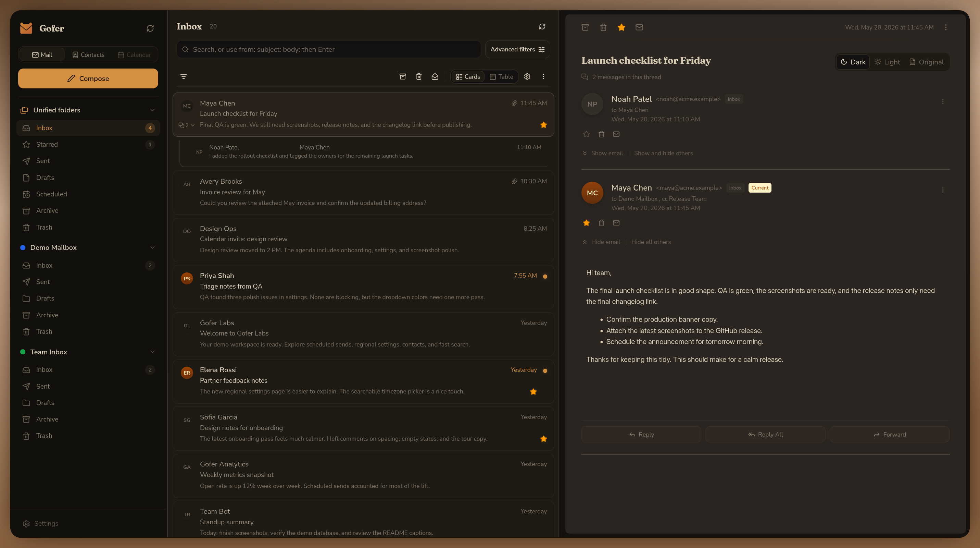Open more options for Noah Patel's message
This screenshot has height=548, width=980.
coord(942,101)
